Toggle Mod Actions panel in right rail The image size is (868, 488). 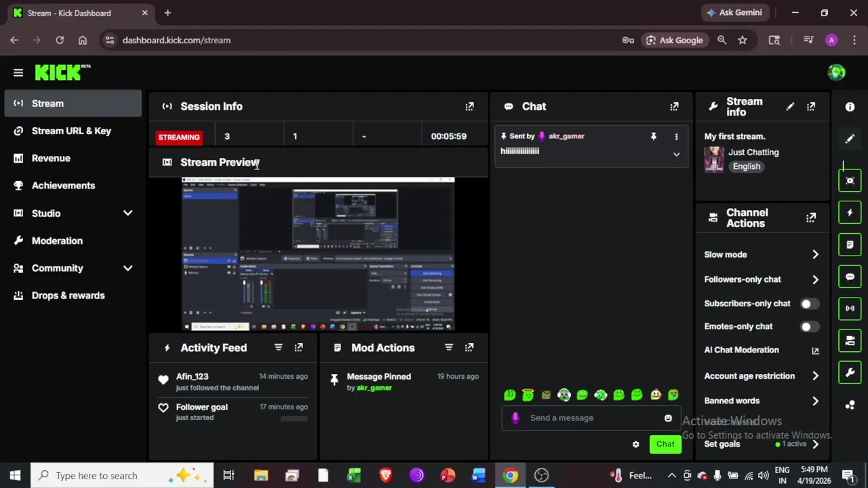(x=850, y=244)
